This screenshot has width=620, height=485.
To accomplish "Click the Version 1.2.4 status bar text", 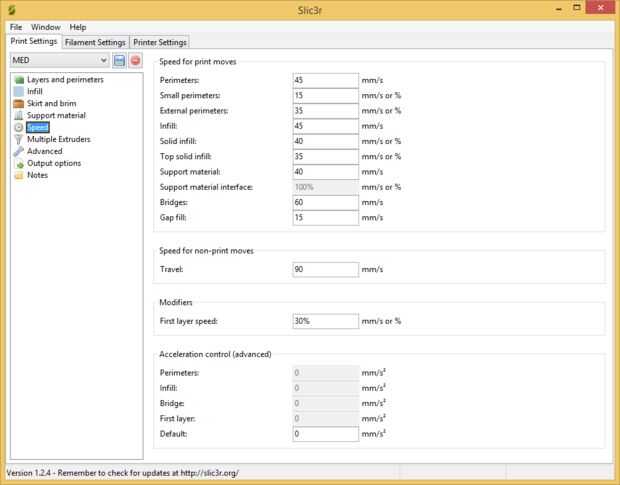I will [x=123, y=473].
